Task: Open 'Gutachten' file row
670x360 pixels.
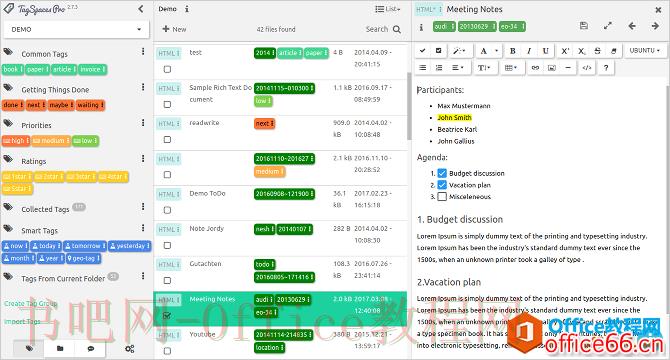Action: point(280,274)
